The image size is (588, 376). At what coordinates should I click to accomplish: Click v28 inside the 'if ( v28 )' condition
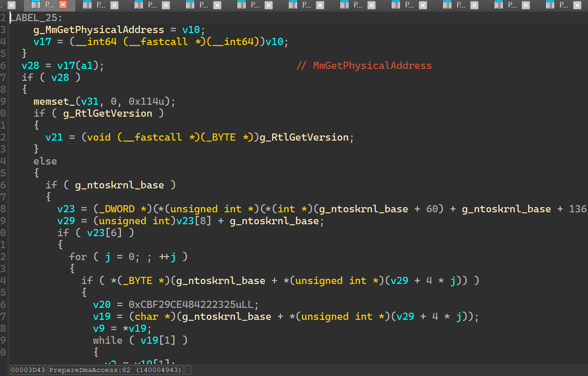[x=60, y=78]
